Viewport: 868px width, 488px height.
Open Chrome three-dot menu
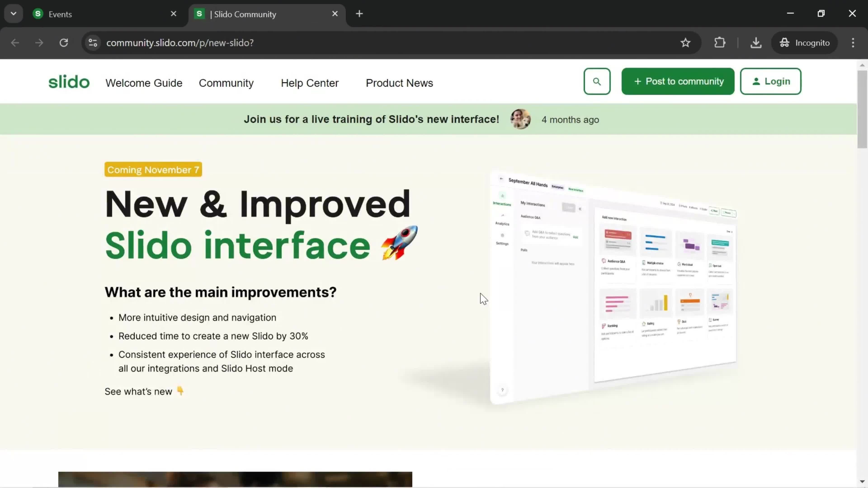(853, 43)
